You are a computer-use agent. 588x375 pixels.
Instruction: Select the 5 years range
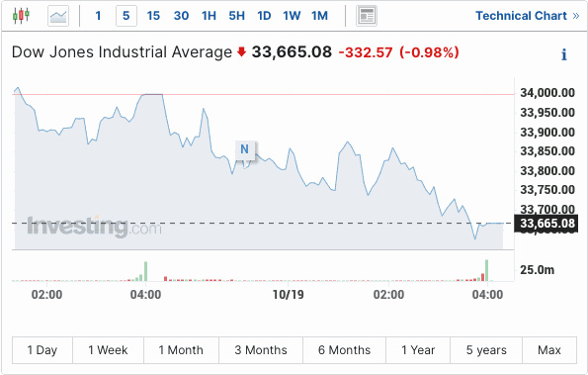[x=486, y=350]
